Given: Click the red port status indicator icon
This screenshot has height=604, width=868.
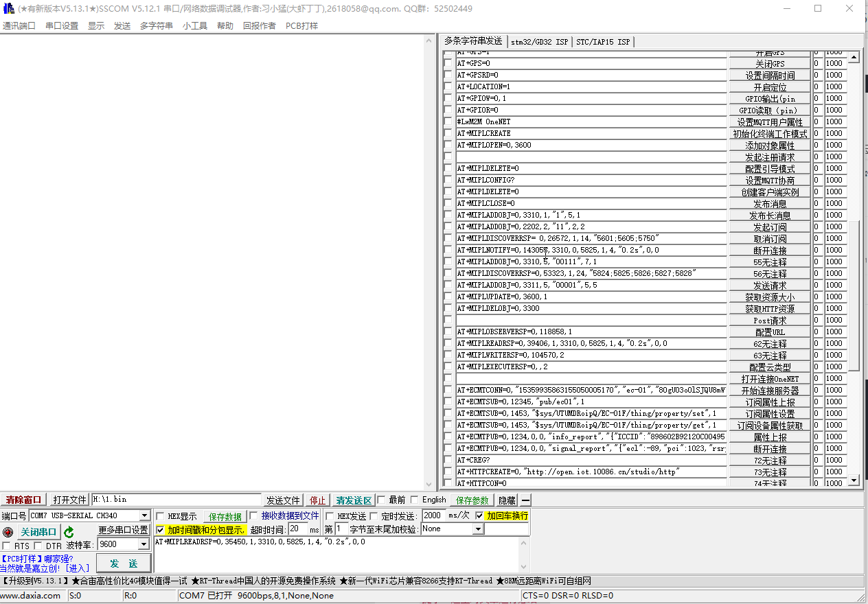Looking at the screenshot, I should tap(8, 532).
